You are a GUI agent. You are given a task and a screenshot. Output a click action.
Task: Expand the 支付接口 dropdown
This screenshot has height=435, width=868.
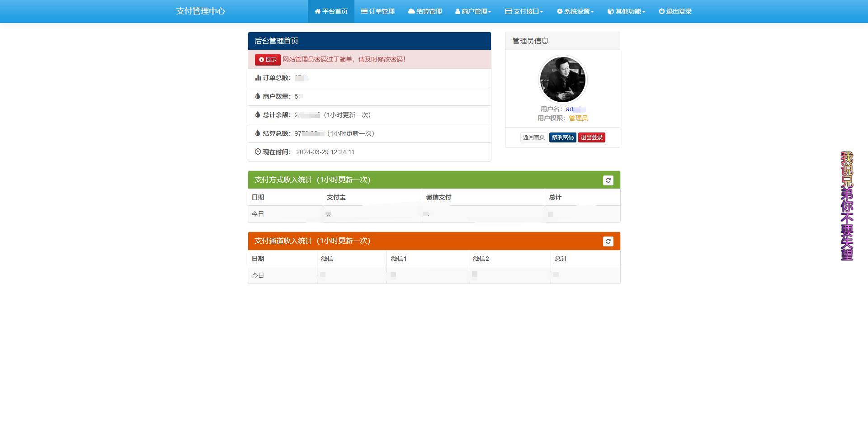tap(524, 11)
